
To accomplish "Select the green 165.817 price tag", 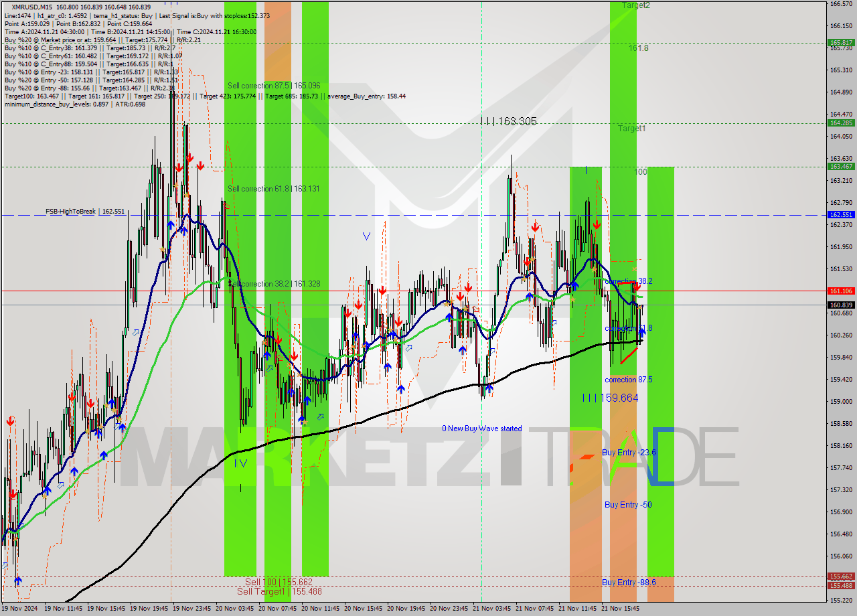I will tap(842, 42).
